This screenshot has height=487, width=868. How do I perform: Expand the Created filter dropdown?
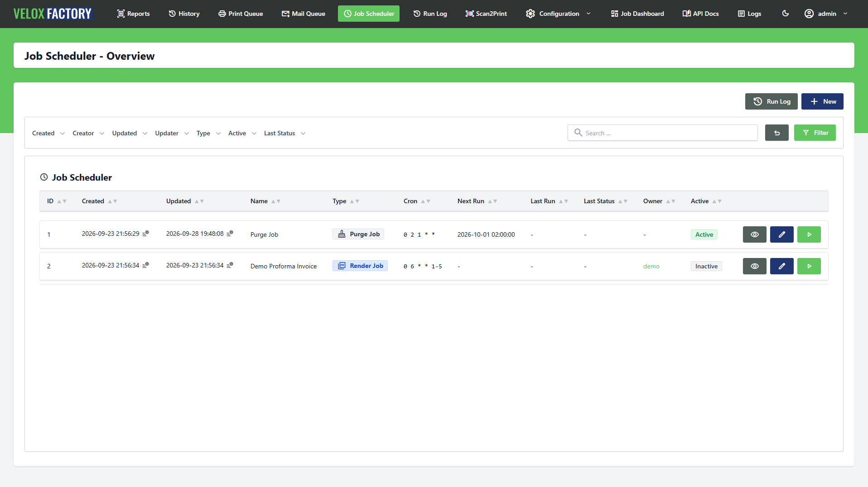tap(48, 133)
